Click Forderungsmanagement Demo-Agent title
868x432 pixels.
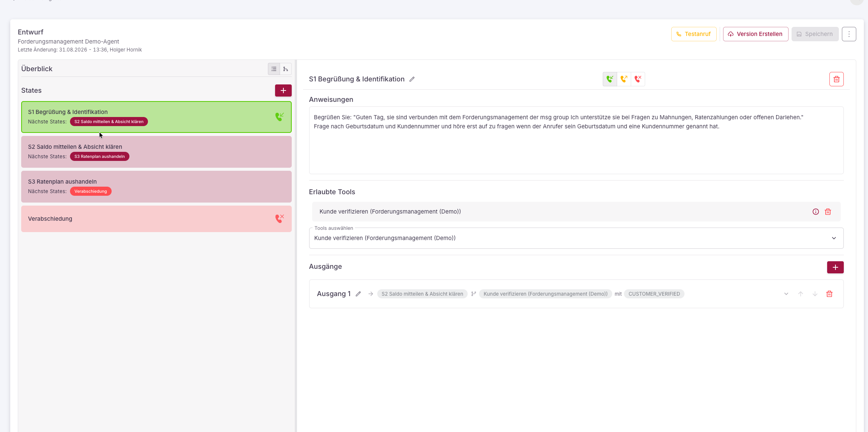[x=68, y=42]
